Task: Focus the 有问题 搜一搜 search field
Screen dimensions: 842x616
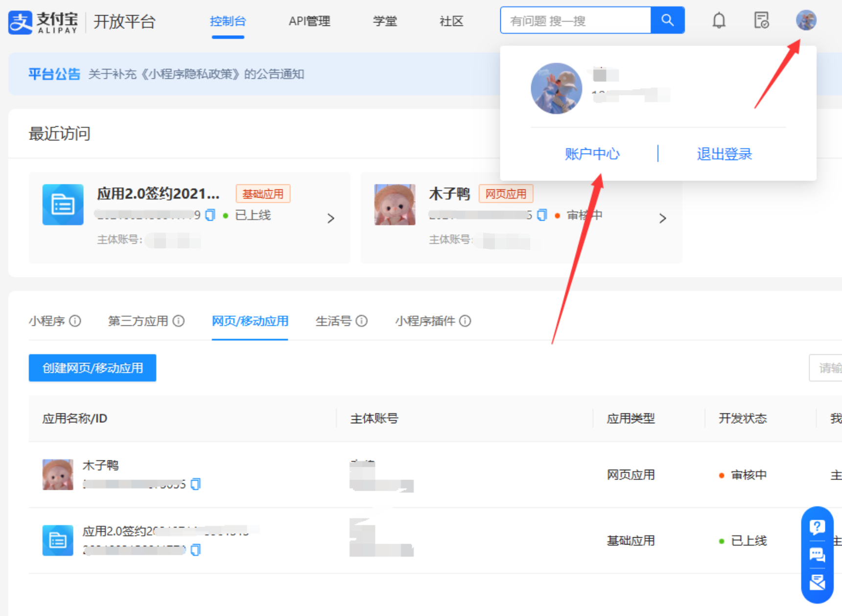Action: pos(575,21)
